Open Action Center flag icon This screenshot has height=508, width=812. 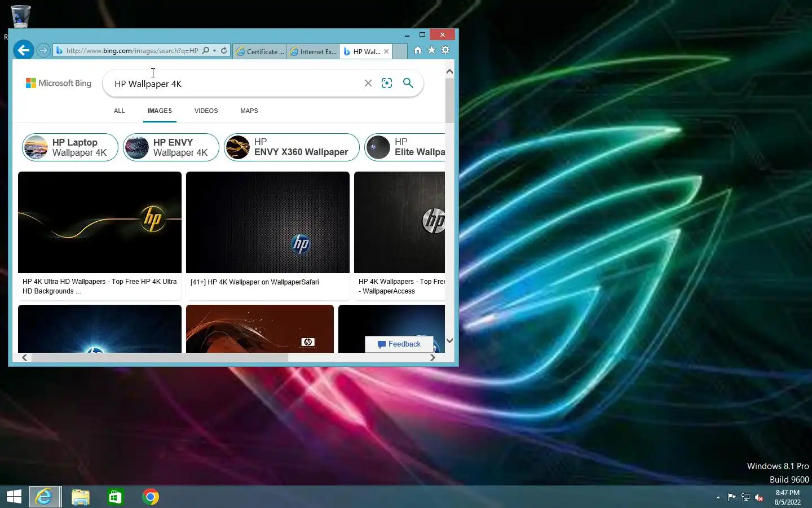click(x=731, y=497)
